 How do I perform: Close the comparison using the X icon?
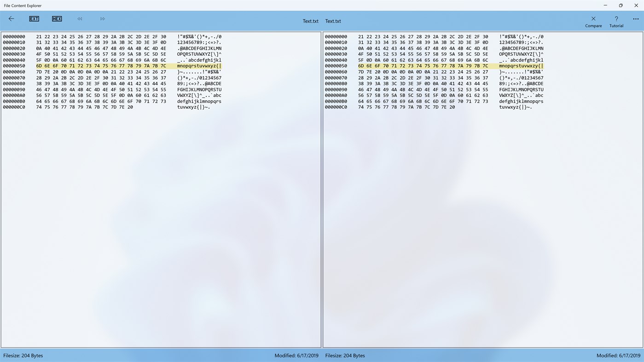point(593,19)
